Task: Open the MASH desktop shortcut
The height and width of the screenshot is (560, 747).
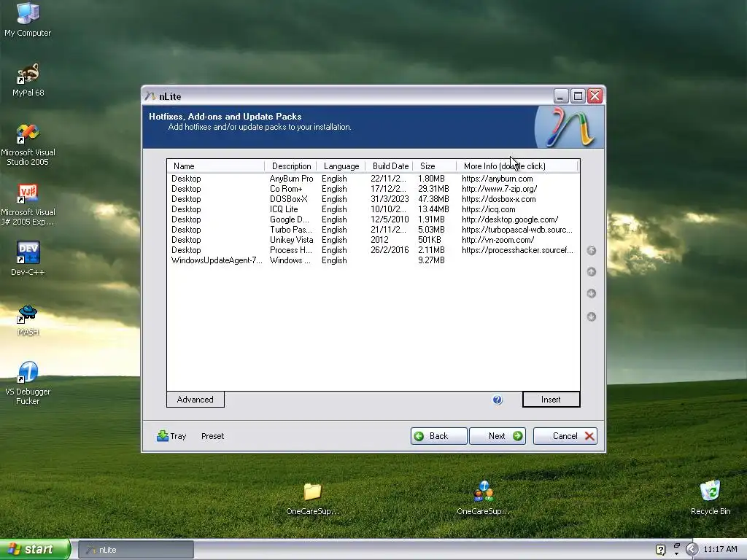Action: (28, 320)
